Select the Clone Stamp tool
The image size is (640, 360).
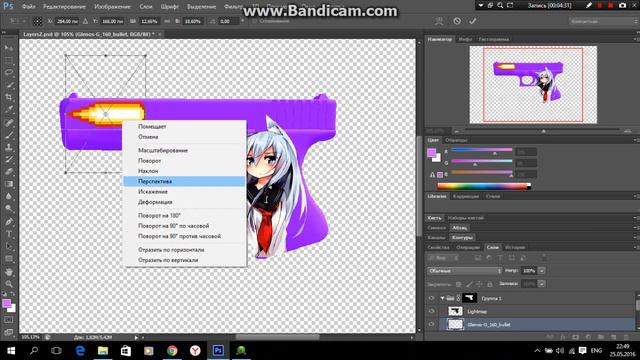tap(9, 147)
